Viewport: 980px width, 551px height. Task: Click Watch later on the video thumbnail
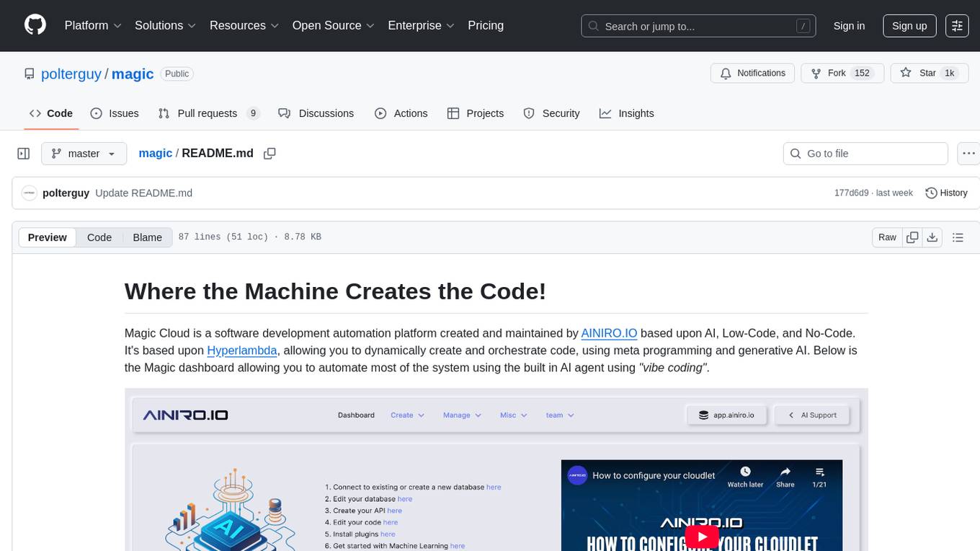click(x=745, y=477)
